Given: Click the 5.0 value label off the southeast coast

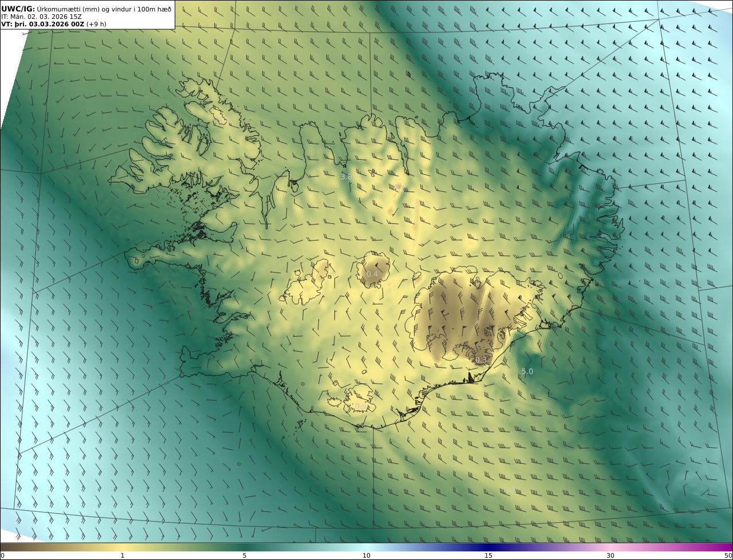Looking at the screenshot, I should point(527,371).
